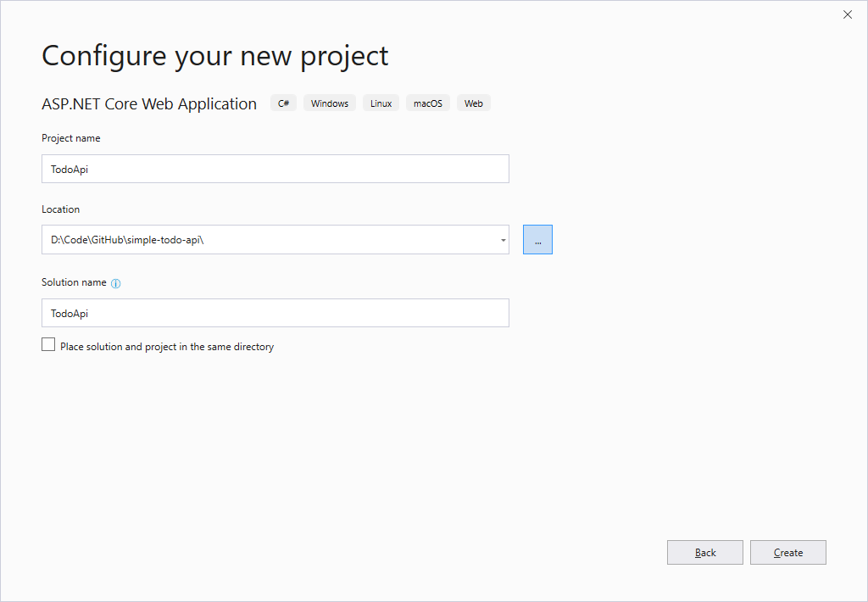Screen dimensions: 868x602
Task: Click the Web project type tag
Action: pyautogui.click(x=473, y=103)
